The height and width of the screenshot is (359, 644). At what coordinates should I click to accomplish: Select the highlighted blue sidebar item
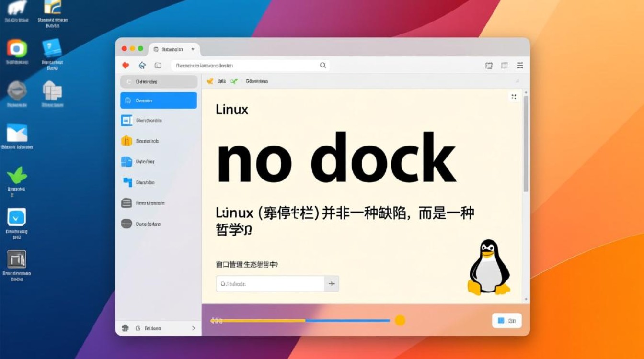pyautogui.click(x=158, y=100)
